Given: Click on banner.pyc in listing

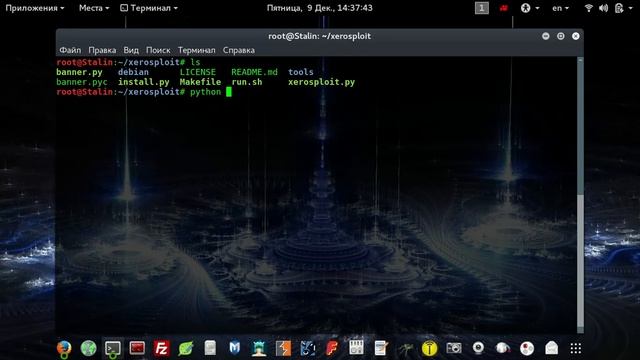Looking at the screenshot, I should tap(82, 82).
